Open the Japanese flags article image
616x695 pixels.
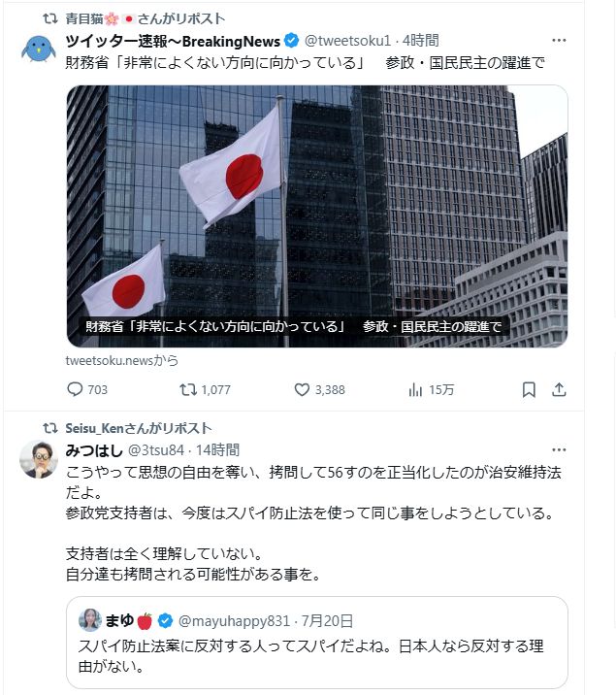(317, 216)
